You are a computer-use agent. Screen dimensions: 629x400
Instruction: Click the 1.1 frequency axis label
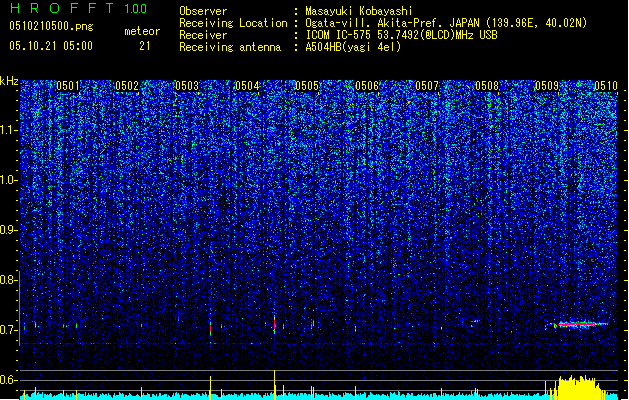(x=9, y=130)
